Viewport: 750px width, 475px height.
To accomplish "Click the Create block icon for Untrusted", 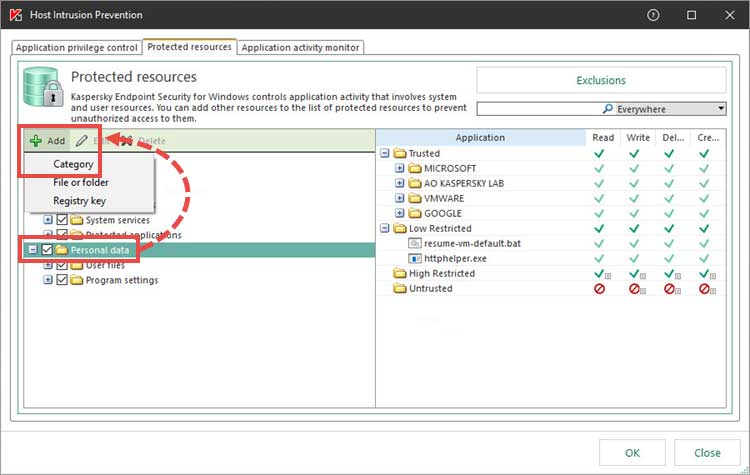I will point(704,289).
